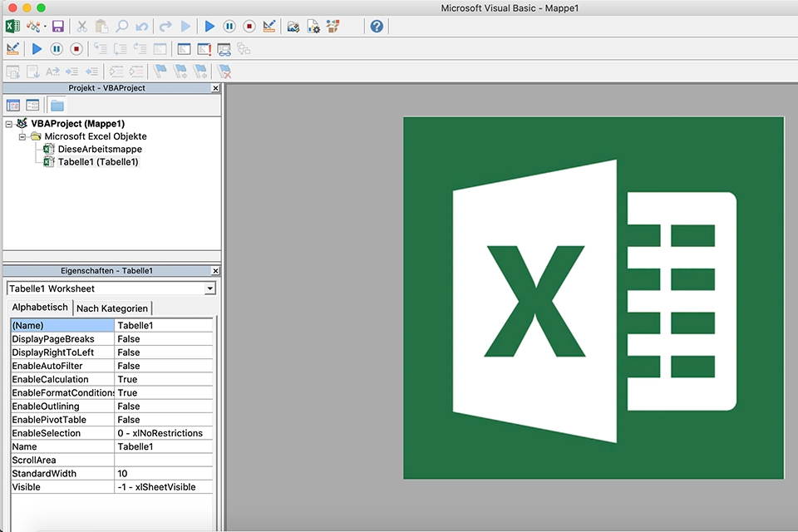
Task: Click the Excel icon to view Microsoft Excel
Action: pos(13,27)
